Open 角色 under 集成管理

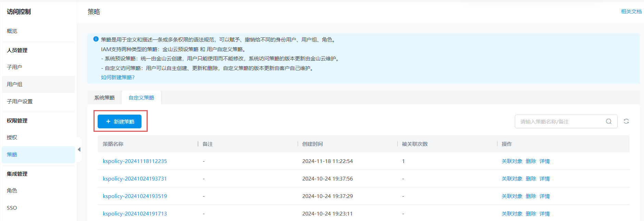pos(12,191)
